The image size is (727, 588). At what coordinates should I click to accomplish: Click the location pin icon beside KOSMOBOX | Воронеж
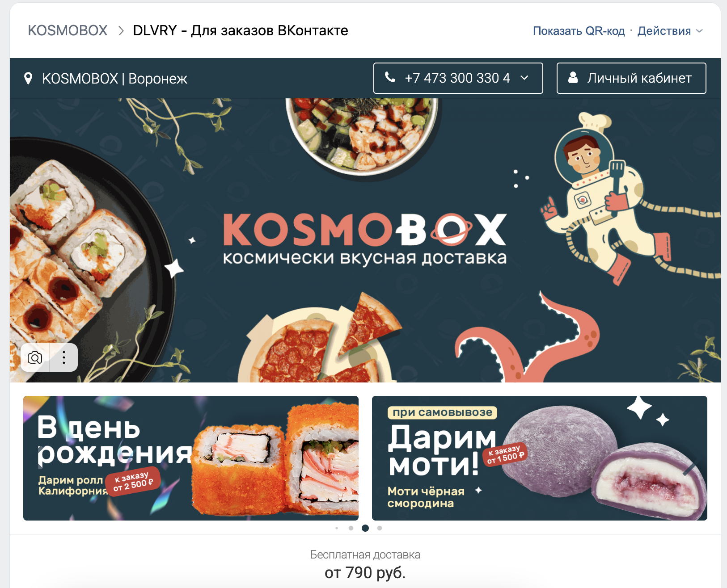pos(28,79)
